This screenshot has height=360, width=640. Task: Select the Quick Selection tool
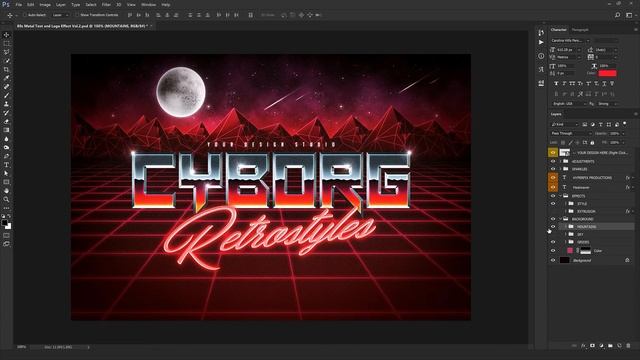[6, 61]
